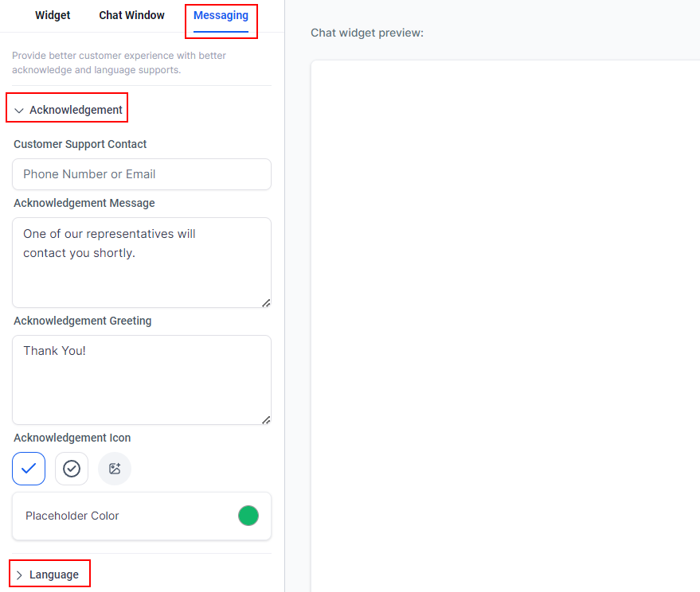The image size is (700, 592).
Task: Click the Customer Support Contact label
Action: [80, 144]
